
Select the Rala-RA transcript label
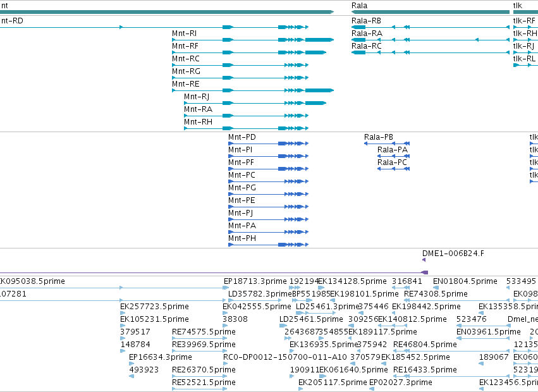367,34
